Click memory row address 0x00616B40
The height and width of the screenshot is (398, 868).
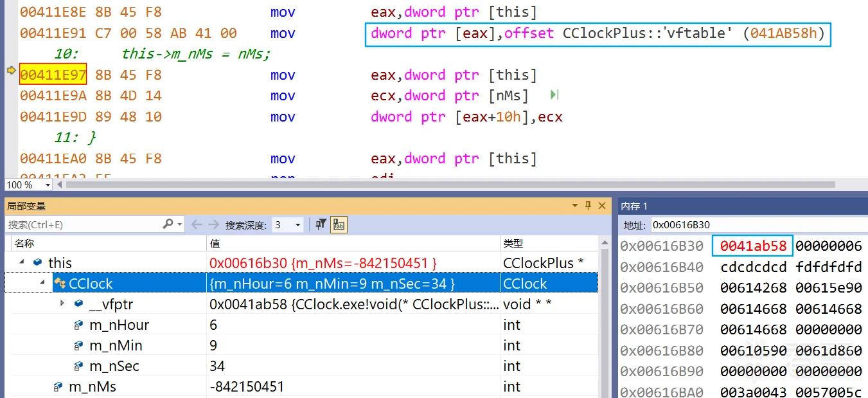(662, 267)
